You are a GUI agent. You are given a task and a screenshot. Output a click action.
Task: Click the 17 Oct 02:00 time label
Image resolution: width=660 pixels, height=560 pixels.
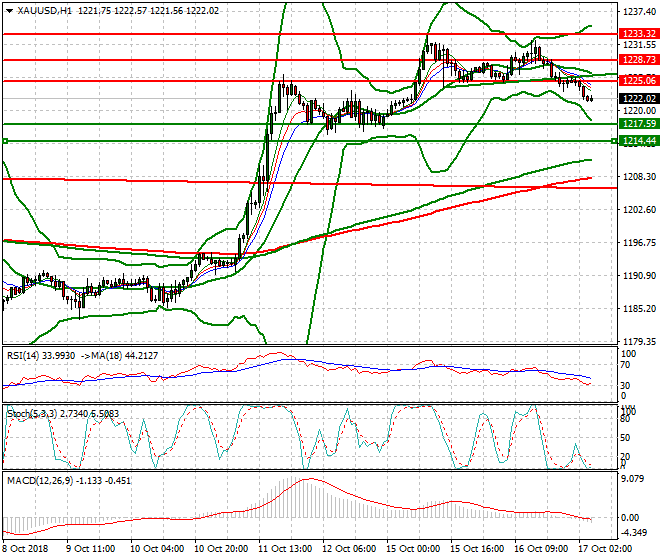605,549
